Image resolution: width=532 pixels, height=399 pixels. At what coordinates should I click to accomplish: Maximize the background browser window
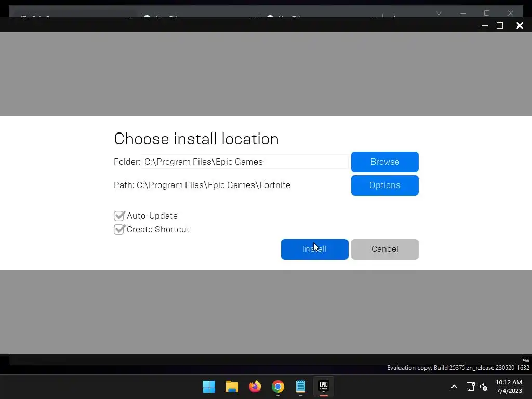click(486, 13)
